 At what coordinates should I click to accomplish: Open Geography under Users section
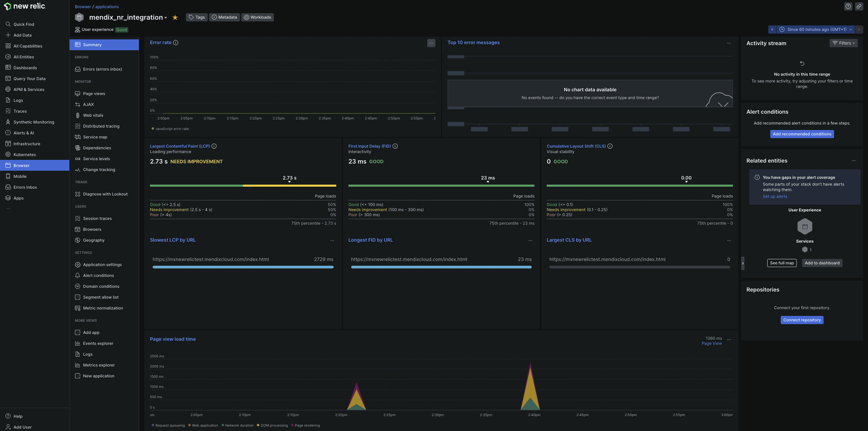pos(93,240)
